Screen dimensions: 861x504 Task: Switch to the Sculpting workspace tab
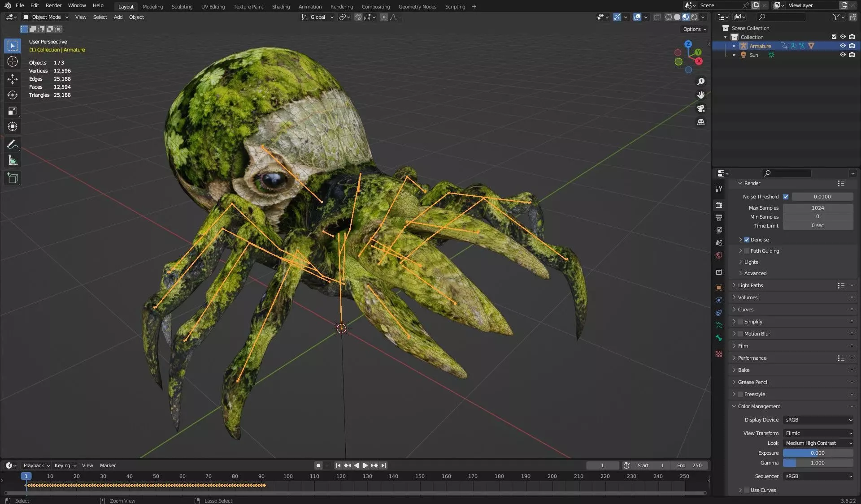pos(182,7)
